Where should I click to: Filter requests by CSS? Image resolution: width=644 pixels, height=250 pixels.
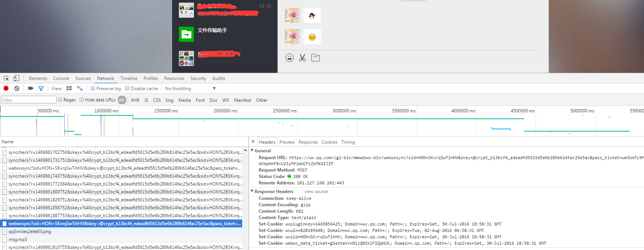click(157, 100)
